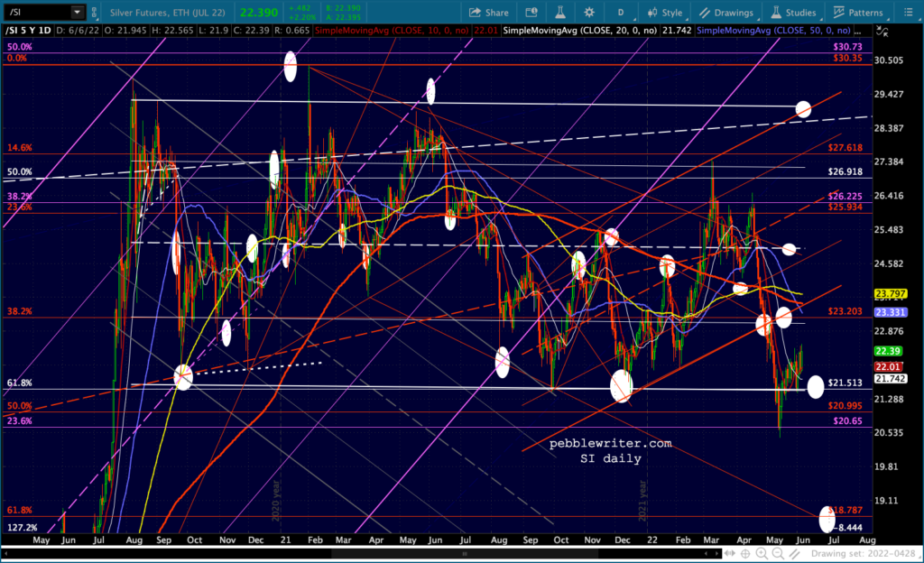Click the 0.0% fib level label
The height and width of the screenshot is (563, 924).
coord(17,58)
